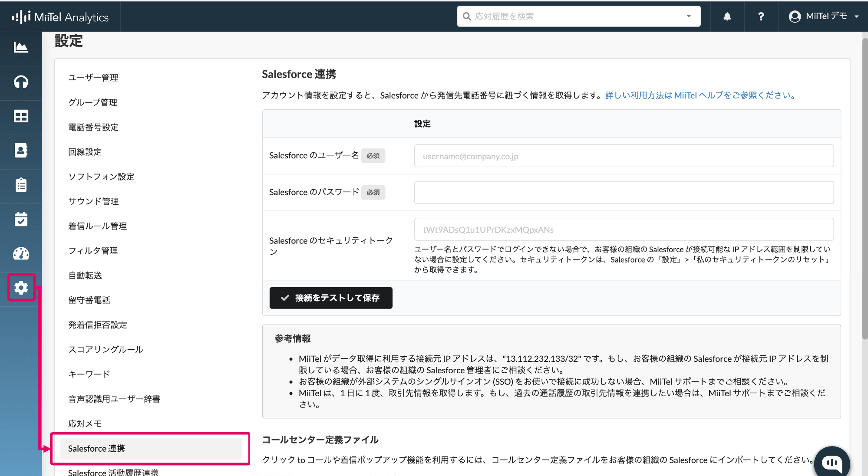Select グループ管理 in settings menu
This screenshot has height=476, width=868.
click(x=93, y=102)
